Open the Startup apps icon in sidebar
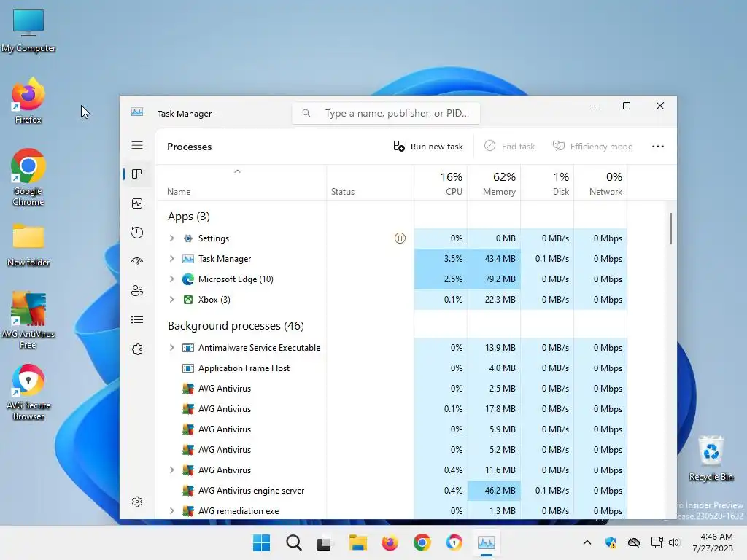 coord(137,262)
